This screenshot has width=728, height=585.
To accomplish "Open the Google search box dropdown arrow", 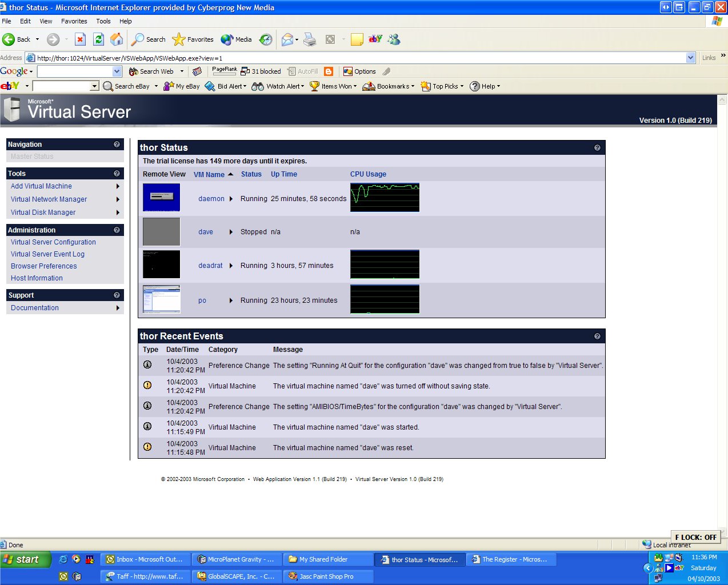I will [x=117, y=71].
